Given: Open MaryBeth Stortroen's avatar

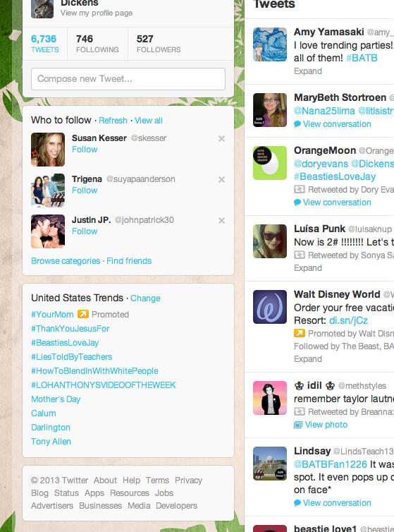Looking at the screenshot, I should (270, 110).
